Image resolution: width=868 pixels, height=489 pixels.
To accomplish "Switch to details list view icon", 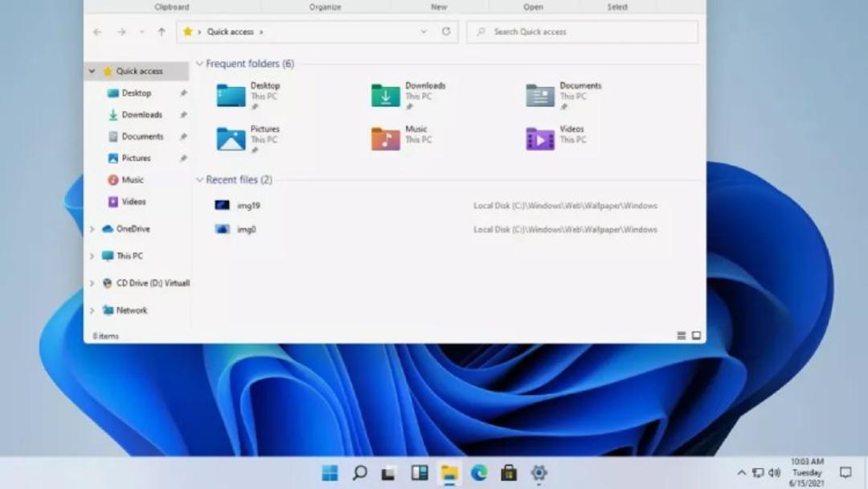I will click(682, 335).
